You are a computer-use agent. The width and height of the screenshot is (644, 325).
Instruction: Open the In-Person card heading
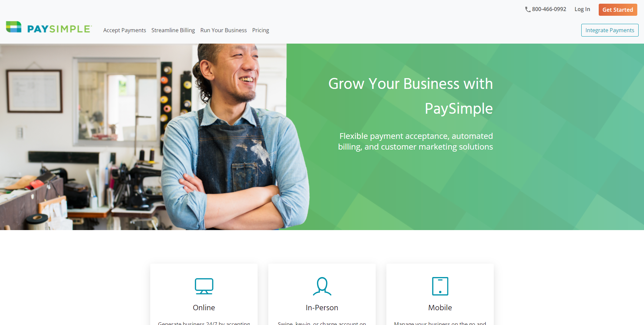pyautogui.click(x=322, y=308)
